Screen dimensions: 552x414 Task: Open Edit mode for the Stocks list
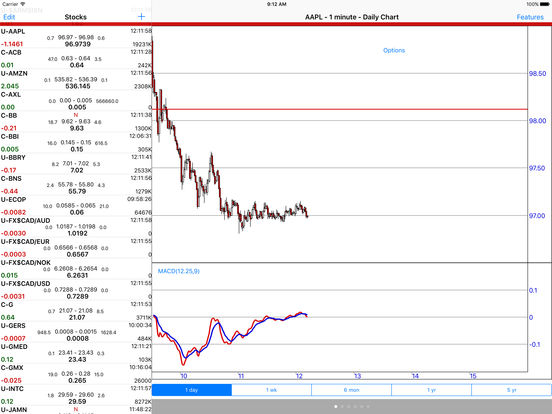(9, 17)
